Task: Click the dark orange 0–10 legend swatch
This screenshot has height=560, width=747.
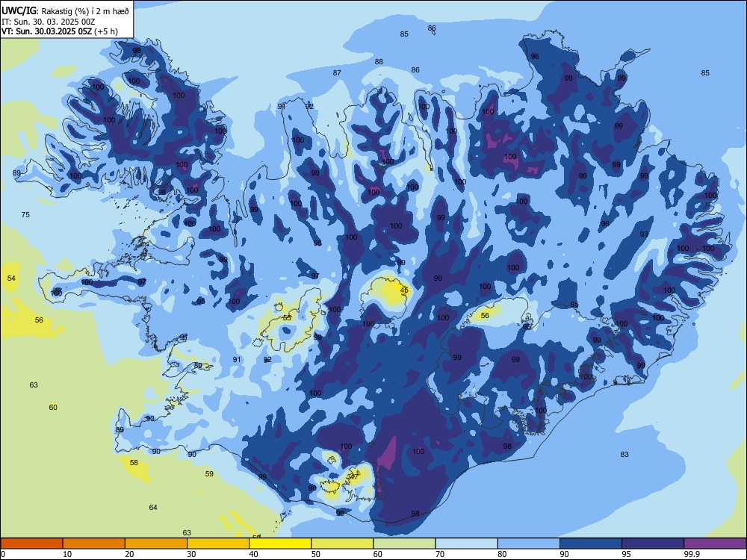Action: coord(31,544)
